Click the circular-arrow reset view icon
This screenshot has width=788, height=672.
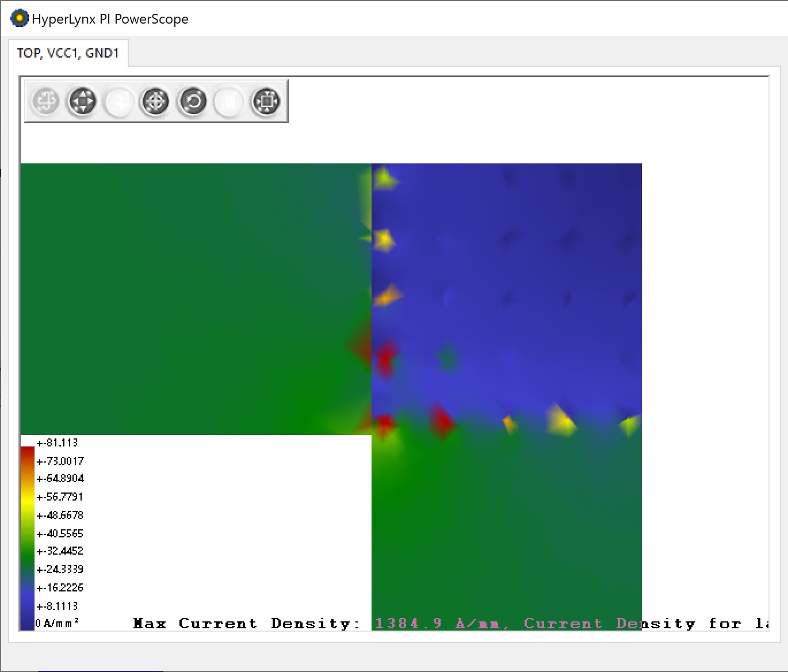coord(193,102)
